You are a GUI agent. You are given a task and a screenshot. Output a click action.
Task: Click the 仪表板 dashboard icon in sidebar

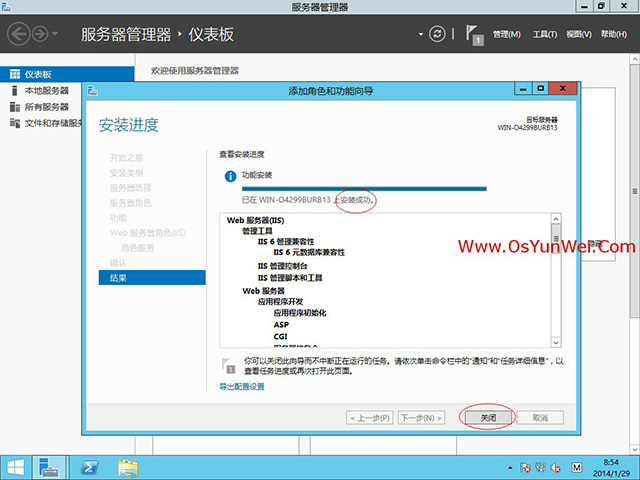click(x=15, y=74)
